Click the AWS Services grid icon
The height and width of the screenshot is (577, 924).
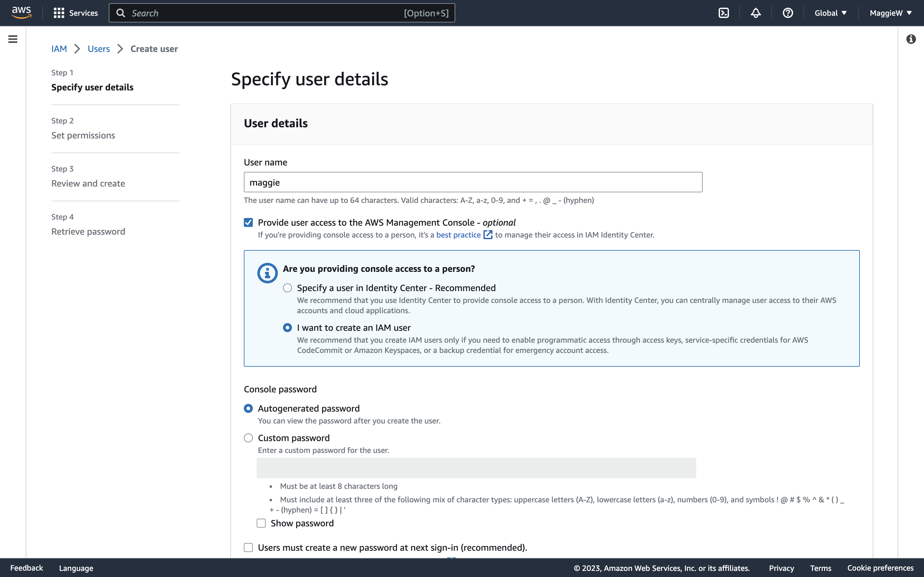(x=58, y=13)
